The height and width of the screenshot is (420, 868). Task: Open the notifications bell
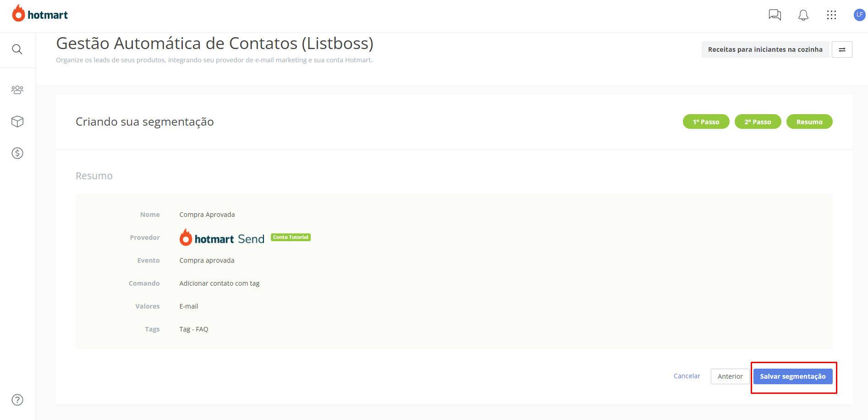803,15
